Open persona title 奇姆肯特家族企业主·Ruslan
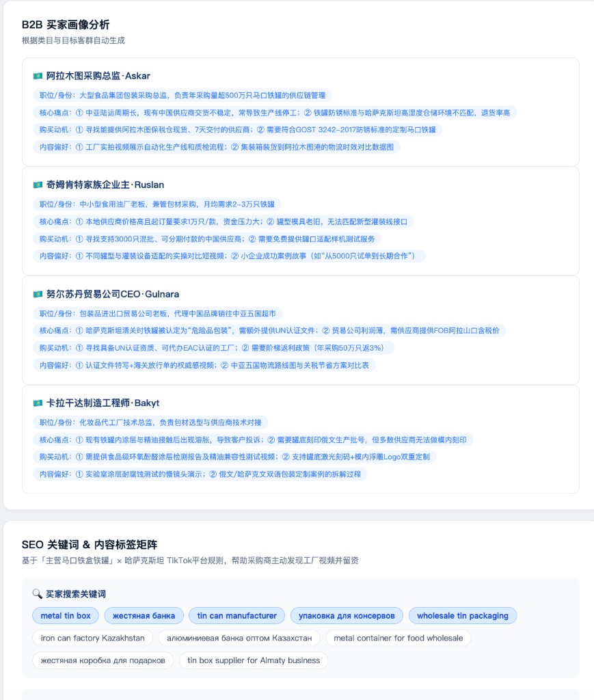This screenshot has width=594, height=700. coord(105,185)
